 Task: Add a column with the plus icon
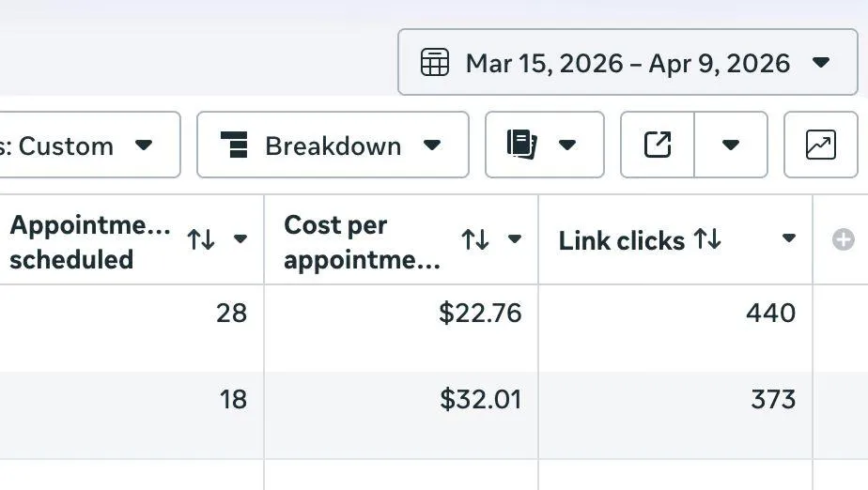click(844, 239)
